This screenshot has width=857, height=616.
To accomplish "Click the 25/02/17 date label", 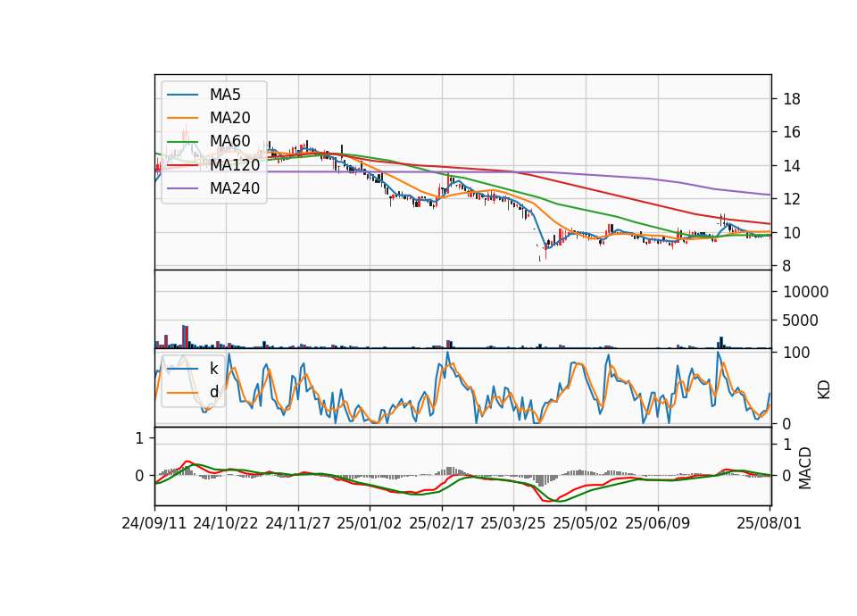I will coord(442,523).
